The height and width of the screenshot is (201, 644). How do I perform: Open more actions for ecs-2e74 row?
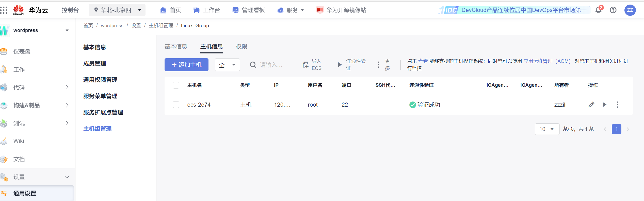pos(618,105)
